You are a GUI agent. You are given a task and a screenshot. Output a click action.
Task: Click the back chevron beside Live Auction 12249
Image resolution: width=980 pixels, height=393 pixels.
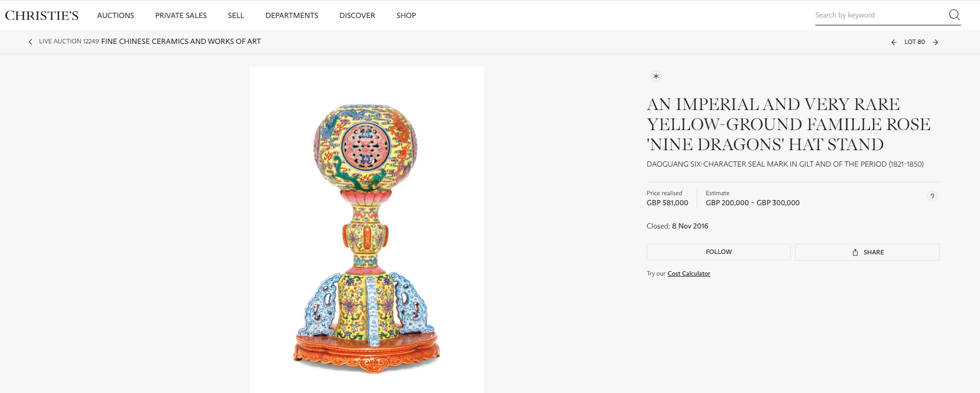pos(30,41)
